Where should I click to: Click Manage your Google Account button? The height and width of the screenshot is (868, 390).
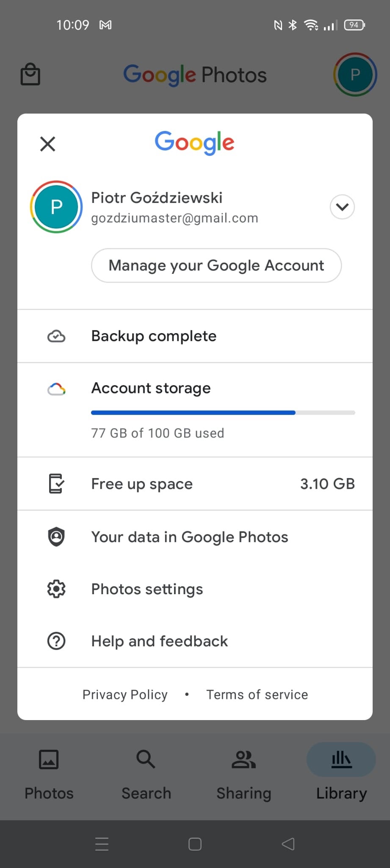[216, 265]
